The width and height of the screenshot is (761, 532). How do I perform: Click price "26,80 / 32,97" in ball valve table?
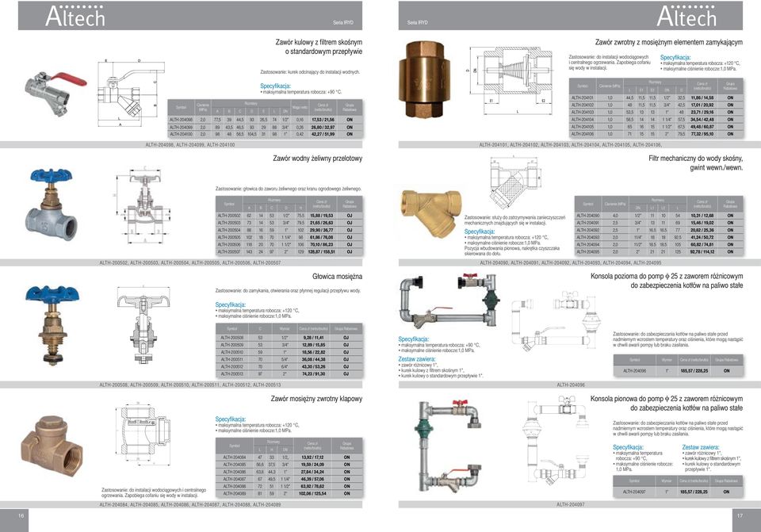tap(323, 127)
